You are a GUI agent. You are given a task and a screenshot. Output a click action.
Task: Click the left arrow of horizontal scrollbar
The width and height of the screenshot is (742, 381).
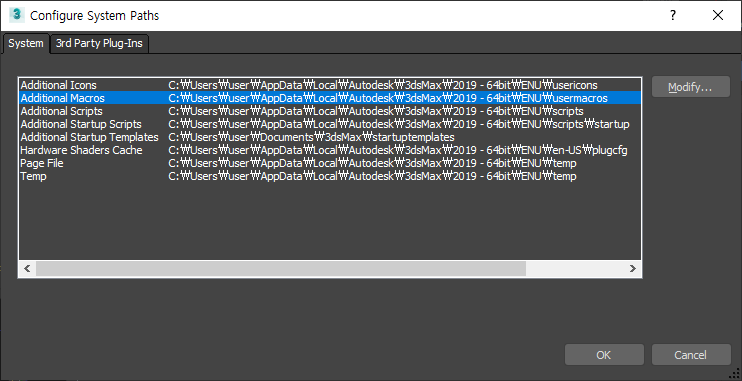(x=27, y=268)
